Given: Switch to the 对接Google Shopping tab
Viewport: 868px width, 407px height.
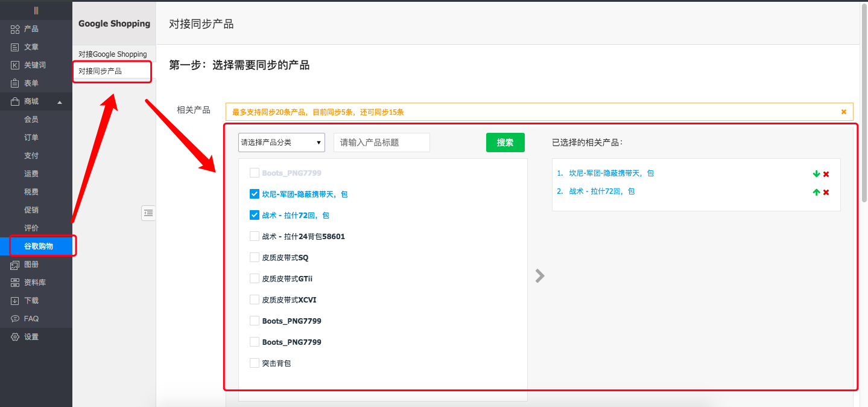Looking at the screenshot, I should pos(112,54).
